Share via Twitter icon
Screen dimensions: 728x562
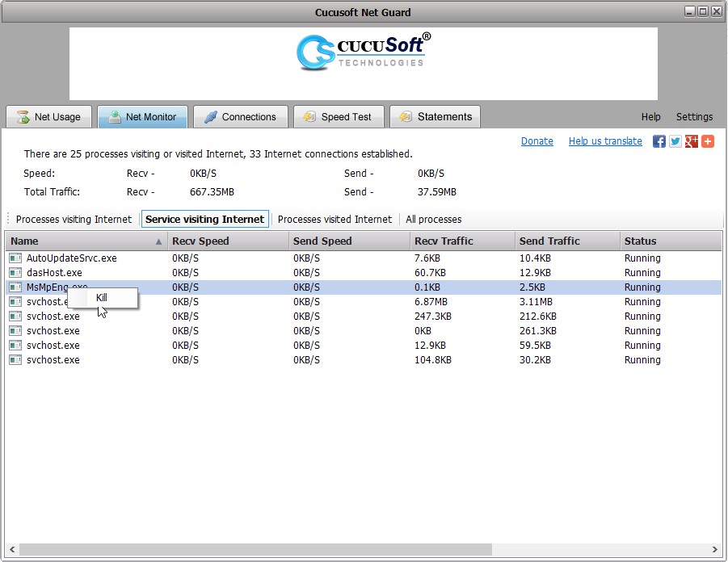[675, 141]
